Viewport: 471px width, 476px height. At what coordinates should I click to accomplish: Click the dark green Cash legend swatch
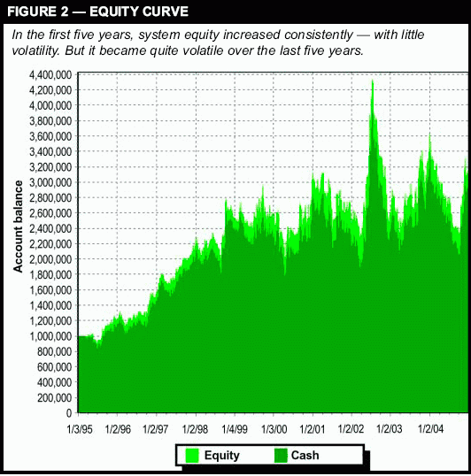[x=281, y=456]
